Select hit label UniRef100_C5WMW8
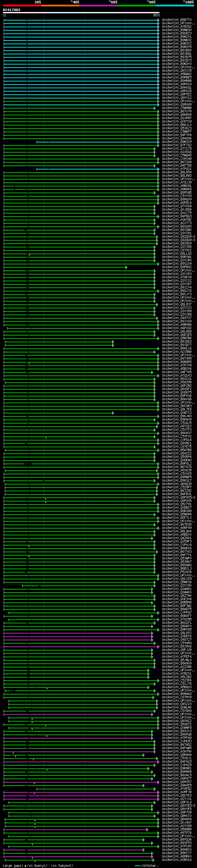197x868 pixels. [x=177, y=108]
